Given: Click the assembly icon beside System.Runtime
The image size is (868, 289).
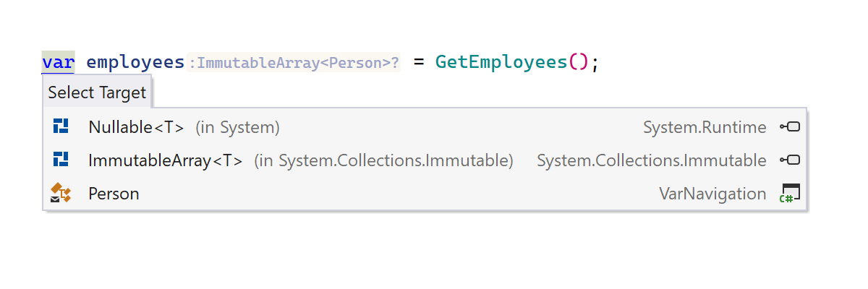Looking at the screenshot, I should [789, 127].
